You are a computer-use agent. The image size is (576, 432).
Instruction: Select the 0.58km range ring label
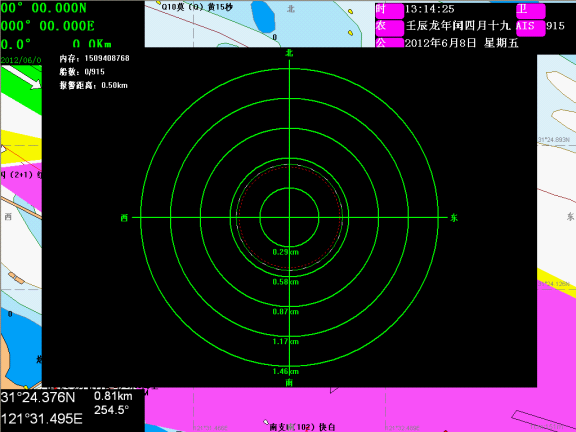286,282
